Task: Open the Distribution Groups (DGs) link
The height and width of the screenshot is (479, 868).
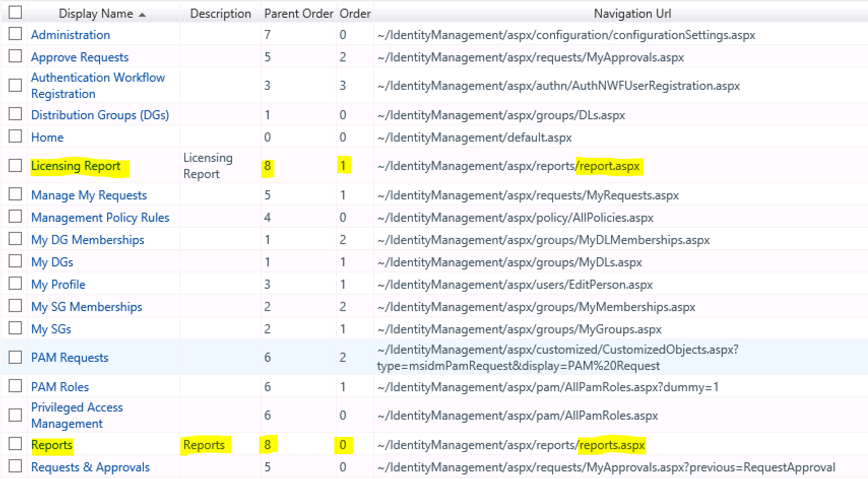Action: point(100,115)
